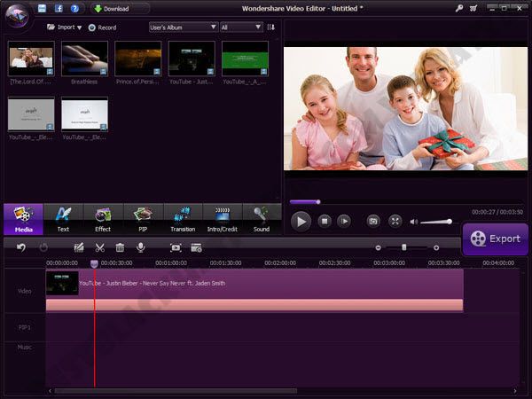Click the volume slider knob

coord(450,222)
